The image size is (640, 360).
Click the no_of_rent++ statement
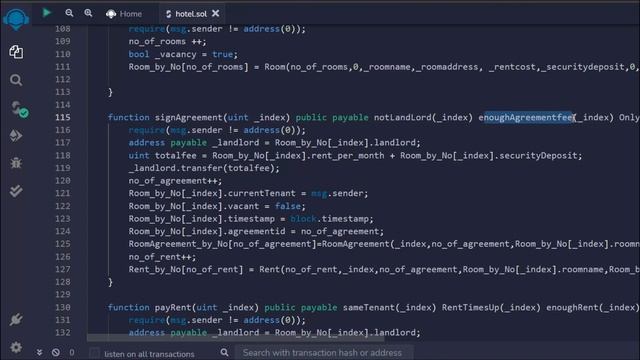(x=162, y=257)
